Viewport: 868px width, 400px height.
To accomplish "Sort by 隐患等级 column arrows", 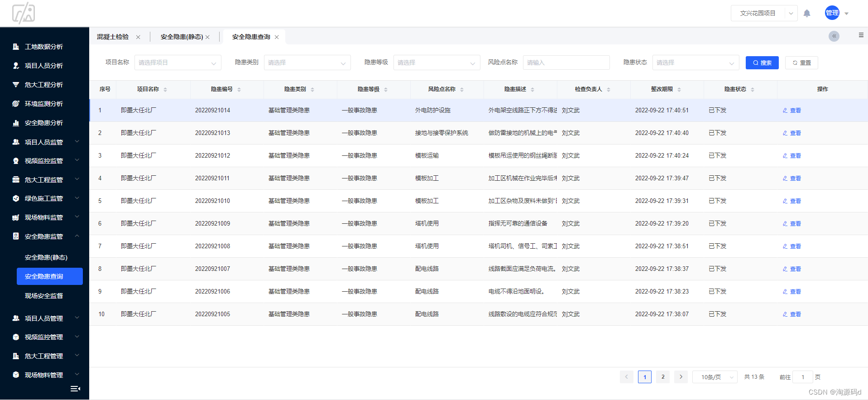I will point(386,90).
